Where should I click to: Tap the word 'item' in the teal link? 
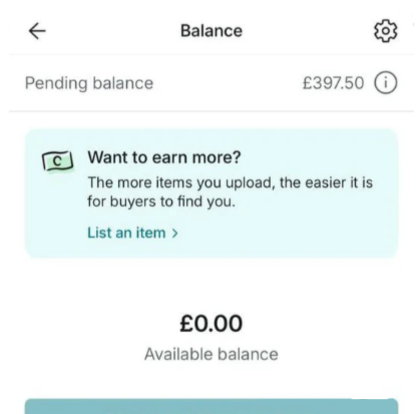point(150,233)
